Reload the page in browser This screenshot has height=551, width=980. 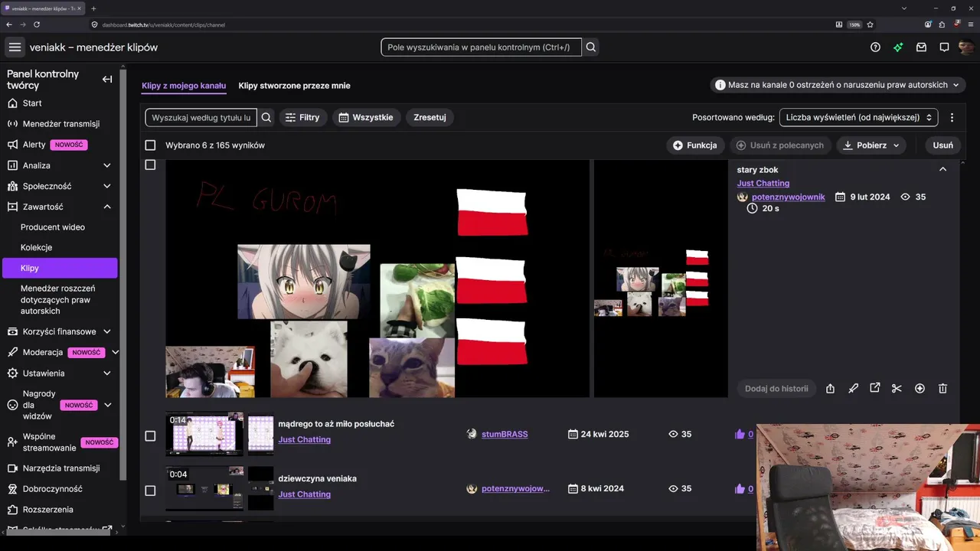click(37, 24)
